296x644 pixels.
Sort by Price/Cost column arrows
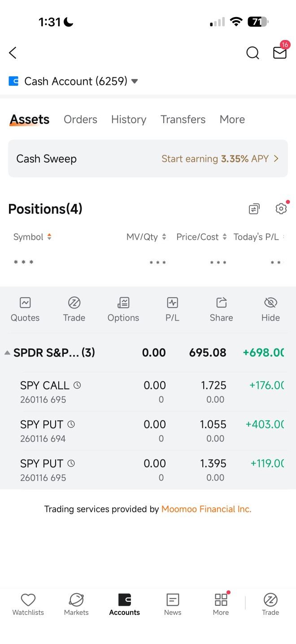click(225, 237)
